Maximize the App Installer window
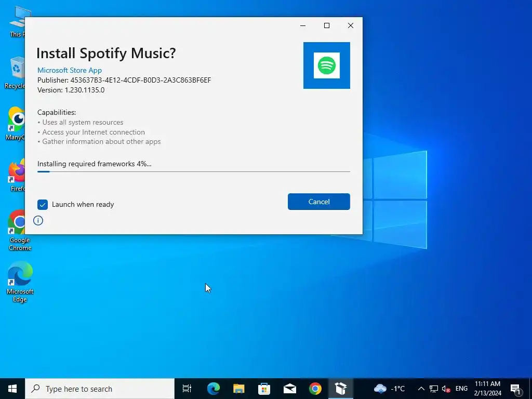The image size is (532, 399). (327, 25)
